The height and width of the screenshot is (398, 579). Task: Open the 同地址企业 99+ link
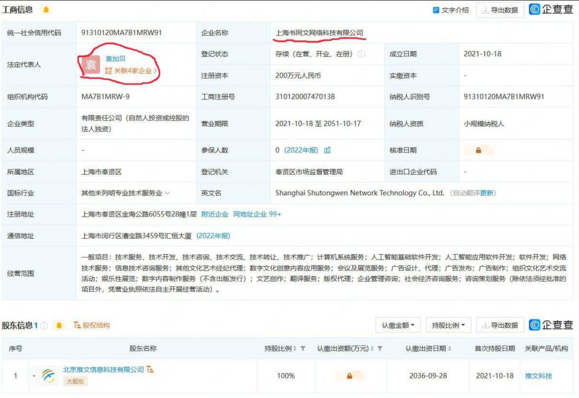[x=257, y=214]
